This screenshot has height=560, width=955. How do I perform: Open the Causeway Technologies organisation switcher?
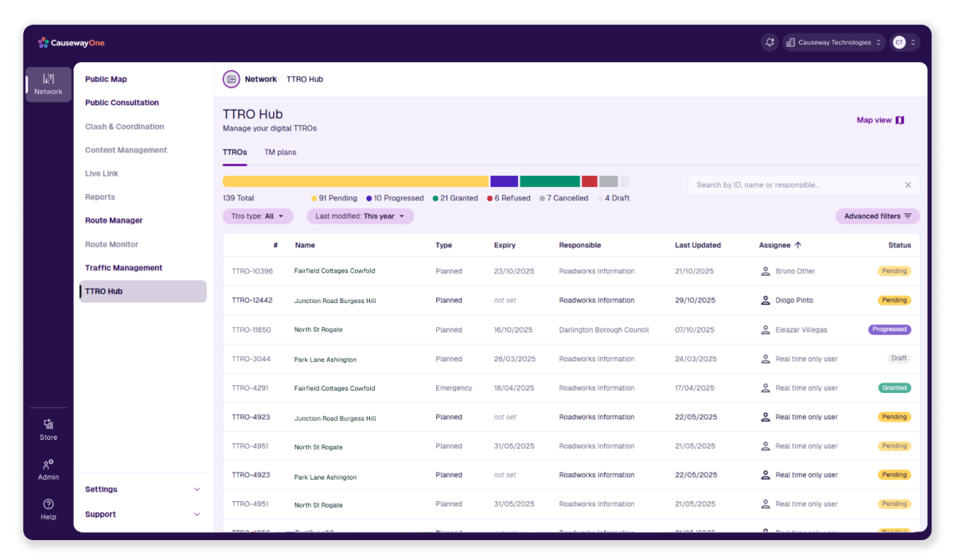[833, 42]
